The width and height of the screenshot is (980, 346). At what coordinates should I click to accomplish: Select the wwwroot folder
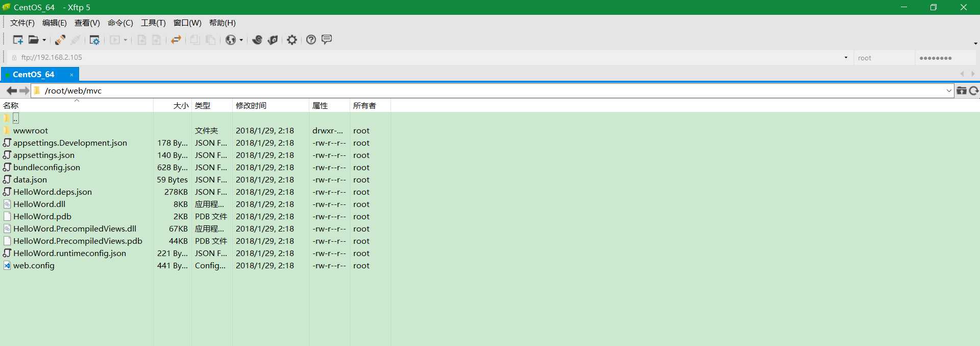(31, 131)
